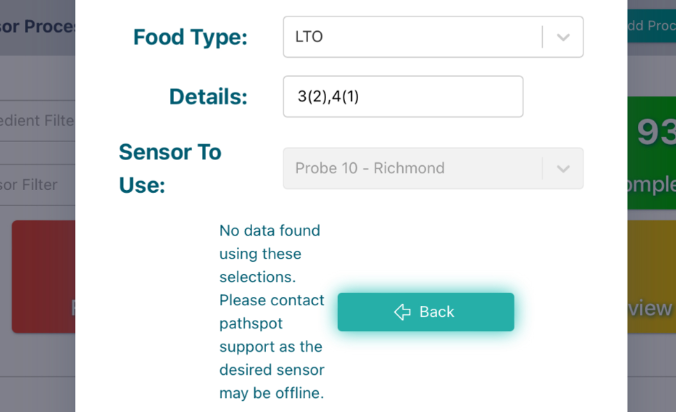The image size is (676, 413).
Task: Click the Details label
Action: [x=208, y=97]
